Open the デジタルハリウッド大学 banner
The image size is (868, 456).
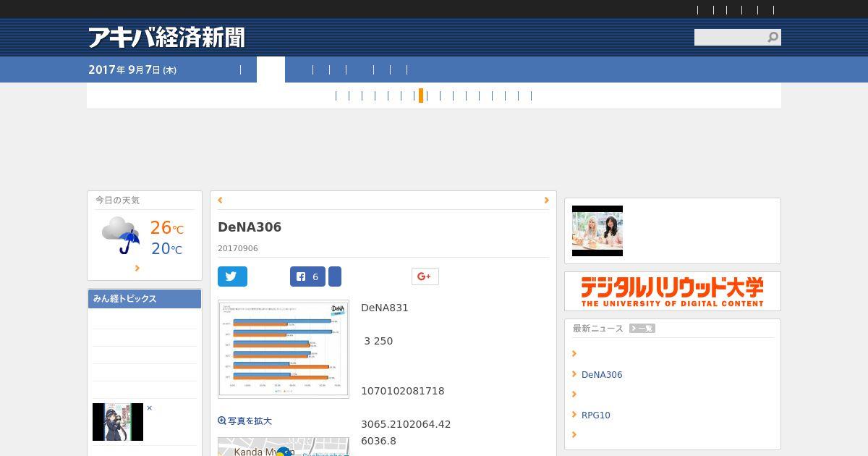click(x=673, y=292)
